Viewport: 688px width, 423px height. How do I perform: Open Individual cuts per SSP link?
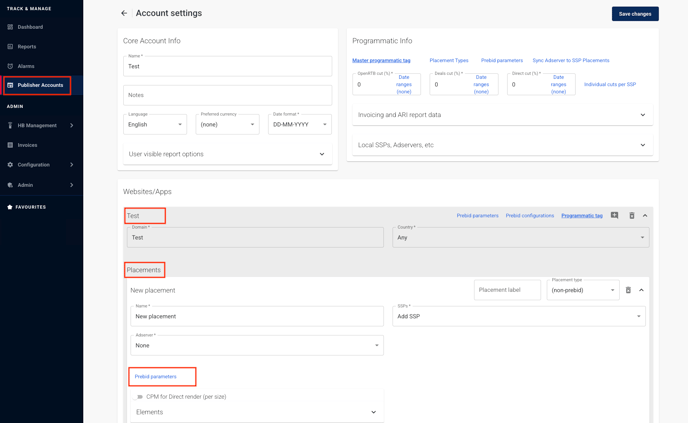pos(610,84)
